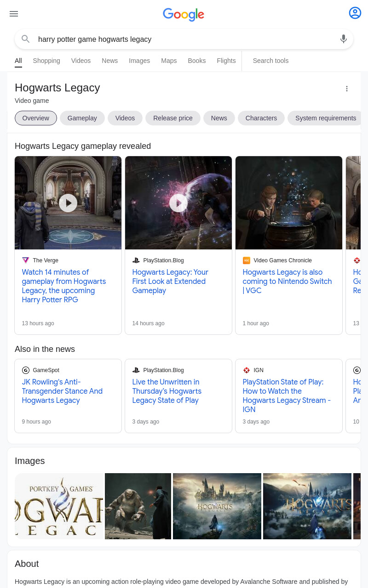Switch to the Shopping tab

click(46, 61)
